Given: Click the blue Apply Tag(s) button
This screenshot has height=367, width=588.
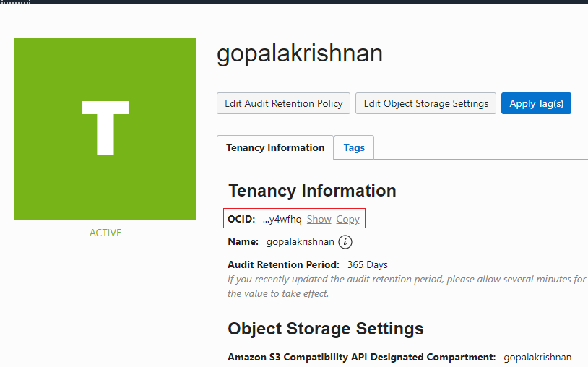Looking at the screenshot, I should 536,103.
